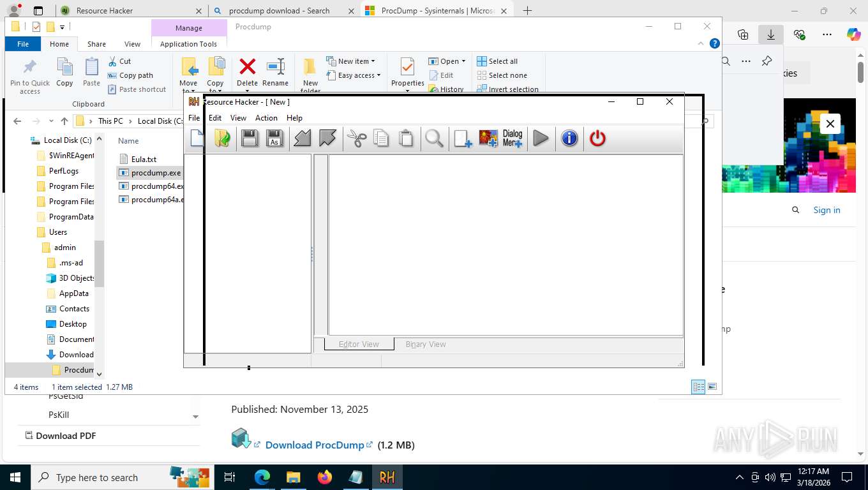This screenshot has width=868, height=490.
Task: Click the magnifier Find icon in Resource Hacker
Action: point(434,138)
